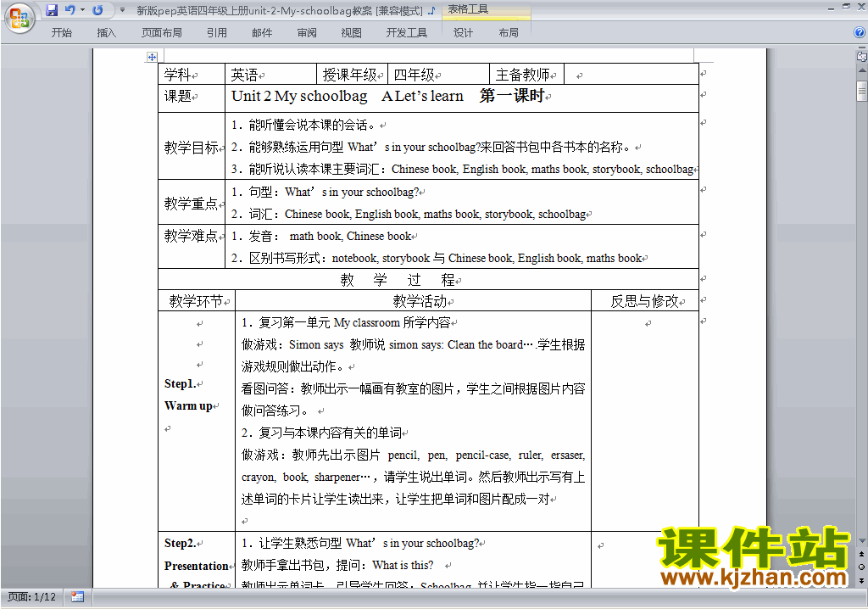Open the 设计 table tools tab

pos(463,33)
